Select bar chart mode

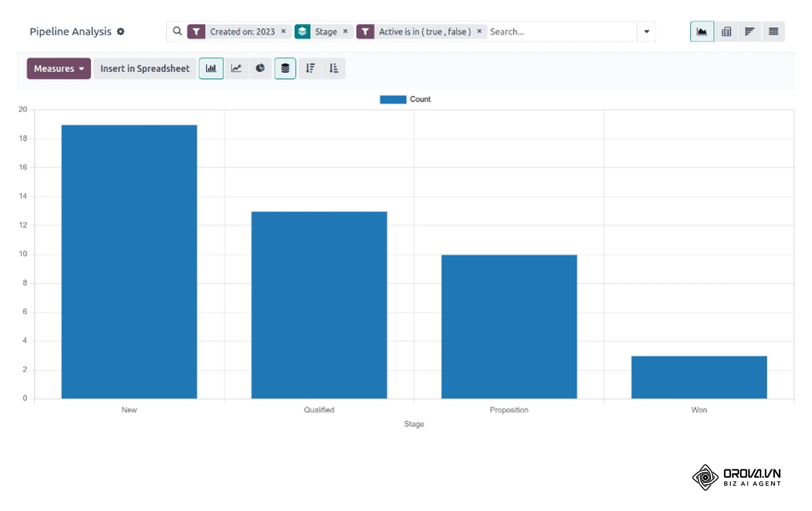click(x=211, y=69)
